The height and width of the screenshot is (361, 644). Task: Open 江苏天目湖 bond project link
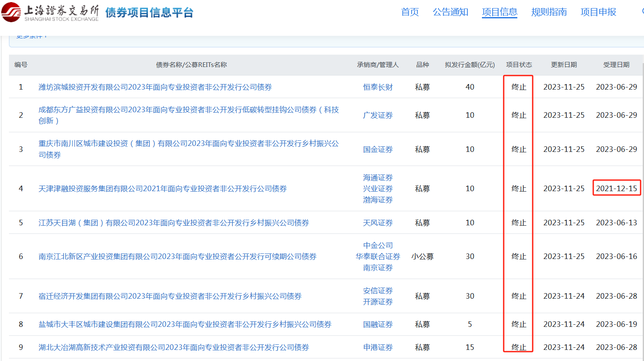tap(174, 223)
